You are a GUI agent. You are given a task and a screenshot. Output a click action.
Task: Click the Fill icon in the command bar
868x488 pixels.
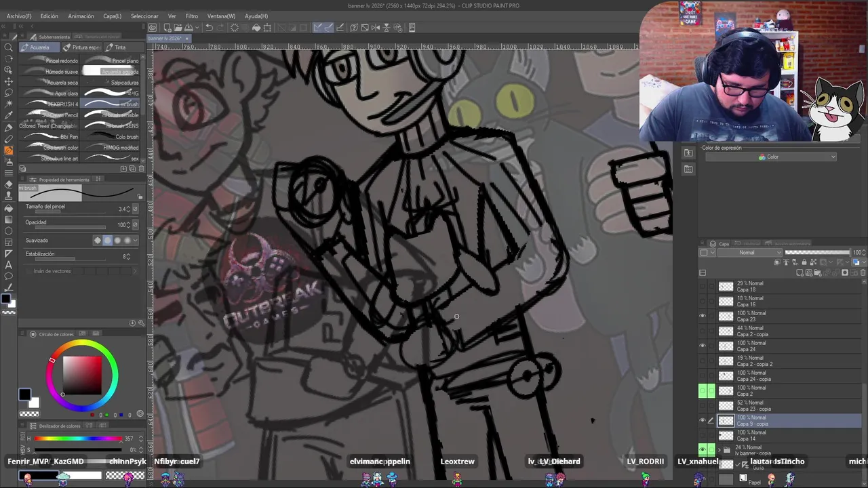pos(256,28)
